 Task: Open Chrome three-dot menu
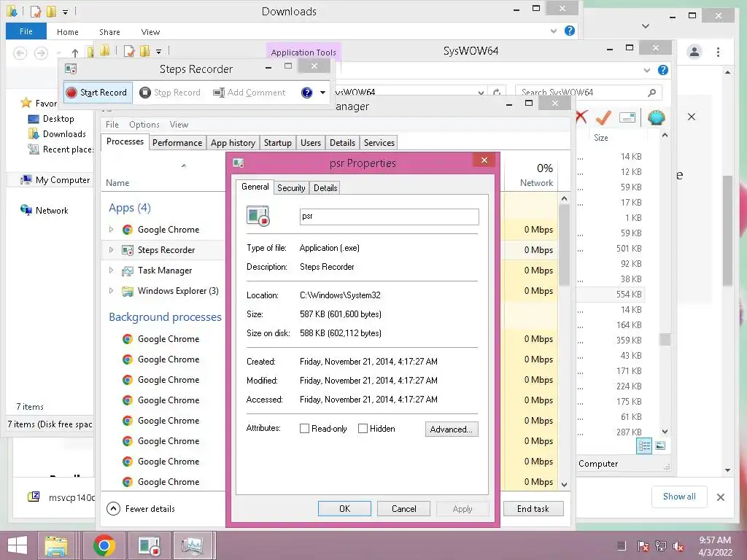pos(718,52)
